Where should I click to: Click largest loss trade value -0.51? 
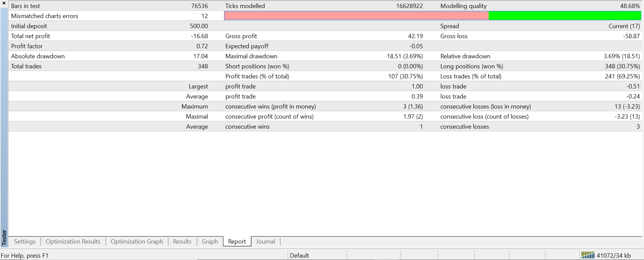click(x=633, y=86)
